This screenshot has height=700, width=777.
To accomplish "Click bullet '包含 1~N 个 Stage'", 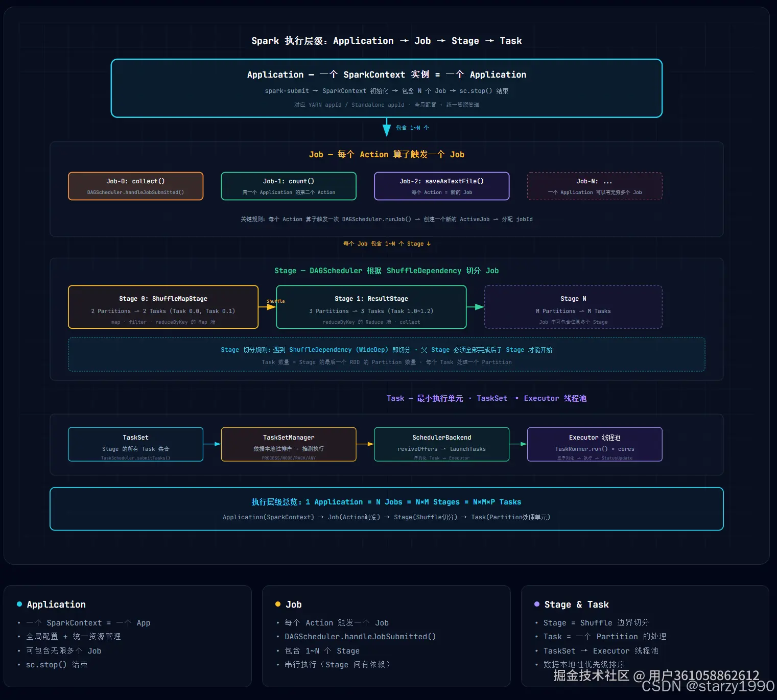I will point(322,651).
